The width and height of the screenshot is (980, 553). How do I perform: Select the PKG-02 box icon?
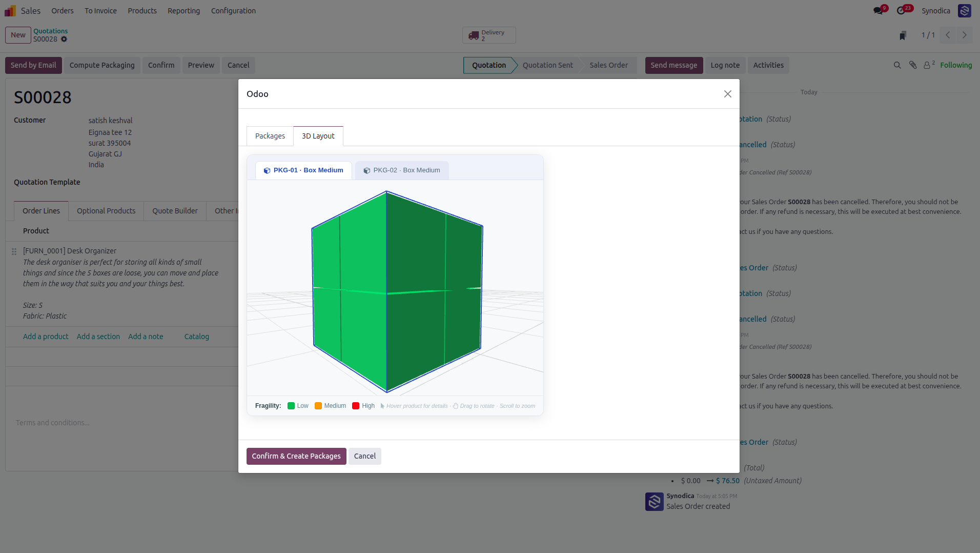click(x=367, y=170)
